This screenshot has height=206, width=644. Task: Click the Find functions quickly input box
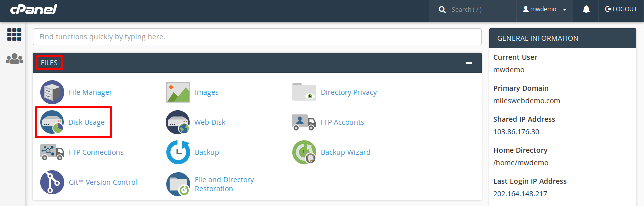(x=257, y=37)
